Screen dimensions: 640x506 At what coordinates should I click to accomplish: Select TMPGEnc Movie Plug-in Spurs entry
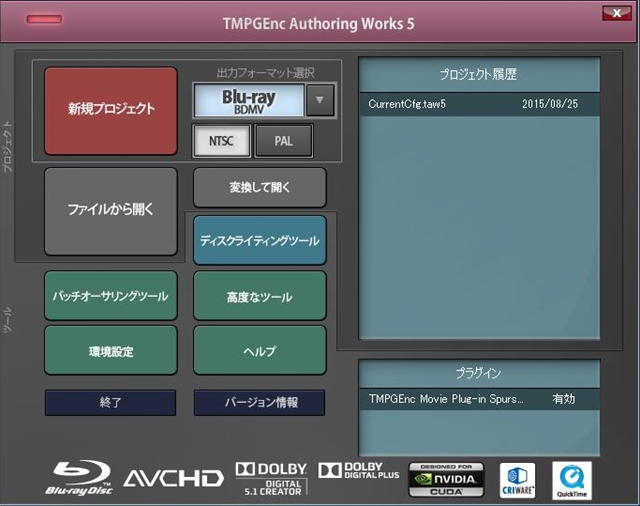pos(479,399)
